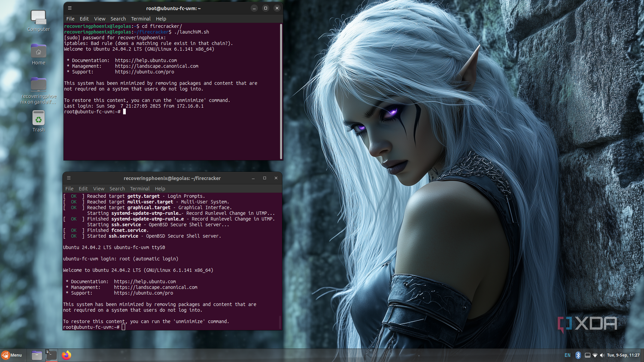Viewport: 644px width, 362px height.
Task: Open the clock showing Tue, 9-Sep, 11:27
Action: coord(623,355)
